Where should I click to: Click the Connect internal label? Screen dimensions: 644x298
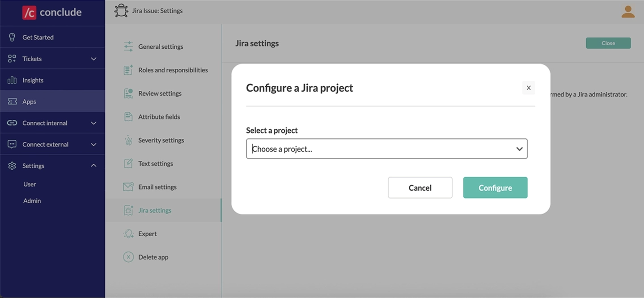[x=45, y=123]
